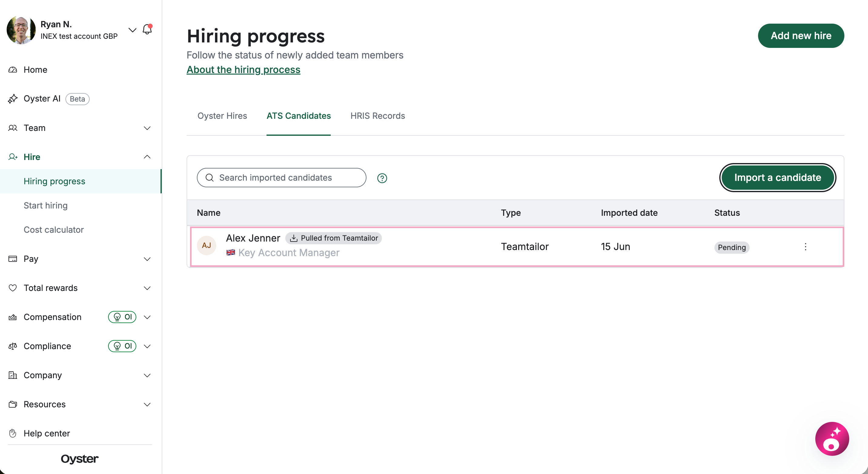Click the Add new hire button

[x=801, y=36]
